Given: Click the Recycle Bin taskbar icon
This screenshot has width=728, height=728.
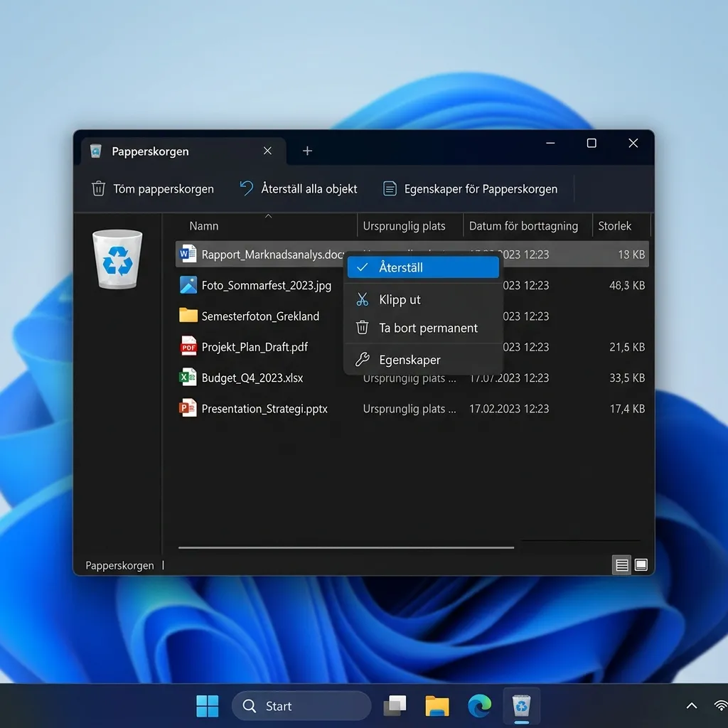Looking at the screenshot, I should [521, 706].
